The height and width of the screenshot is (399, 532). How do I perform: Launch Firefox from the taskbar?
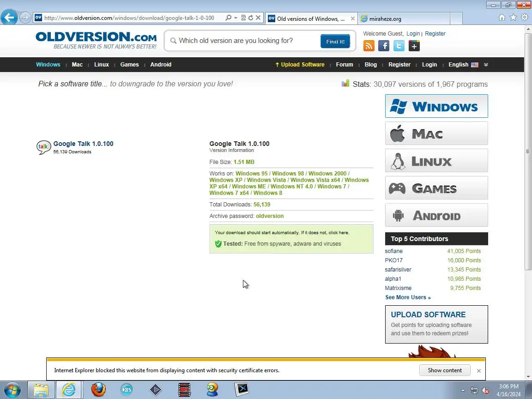[98, 389]
